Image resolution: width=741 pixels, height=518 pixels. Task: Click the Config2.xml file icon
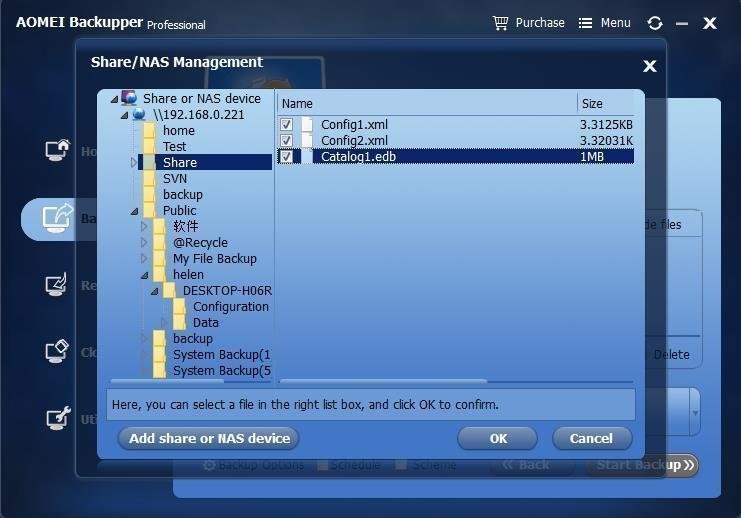pos(307,140)
